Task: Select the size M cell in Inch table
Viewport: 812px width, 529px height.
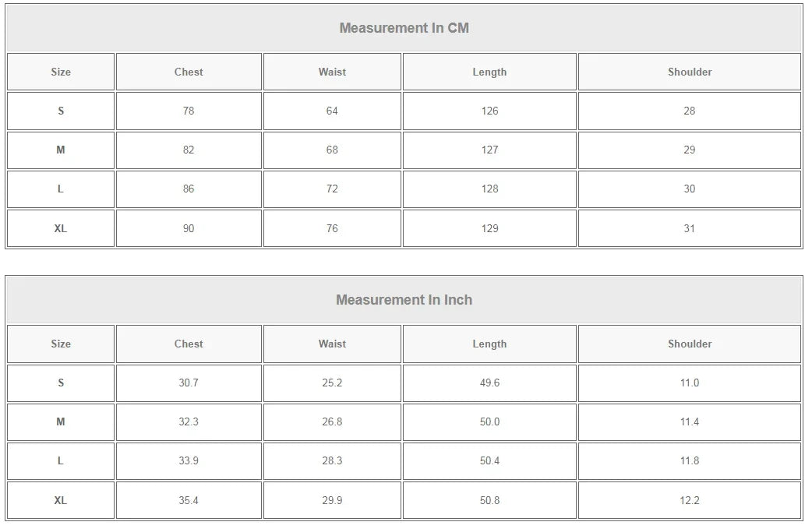Action: (61, 421)
